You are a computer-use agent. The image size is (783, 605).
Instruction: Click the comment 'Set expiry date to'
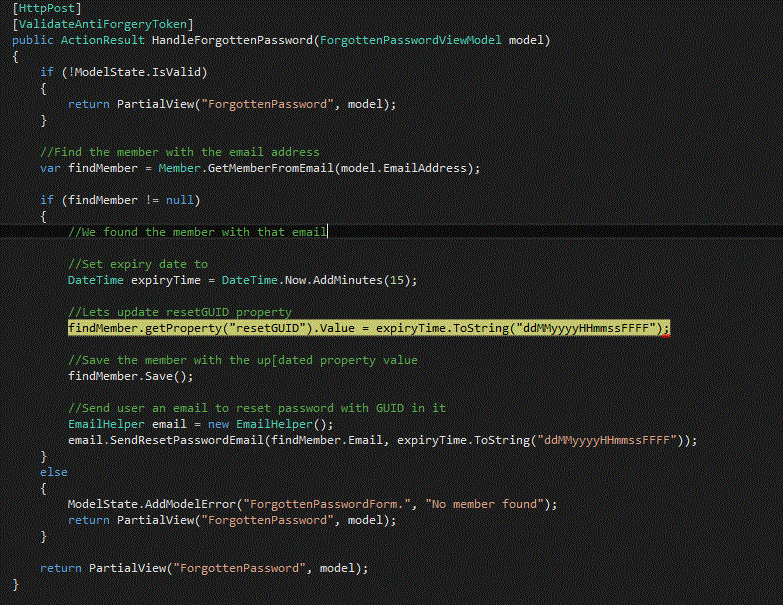[x=138, y=264]
